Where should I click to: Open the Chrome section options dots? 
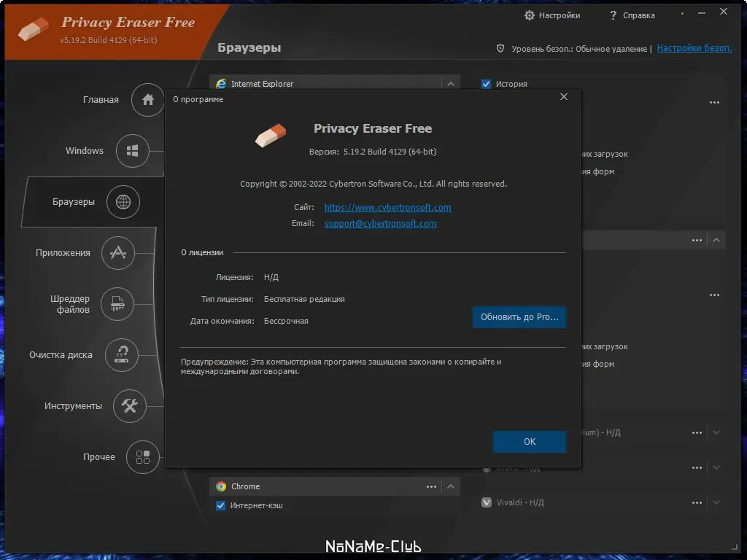tap(431, 486)
